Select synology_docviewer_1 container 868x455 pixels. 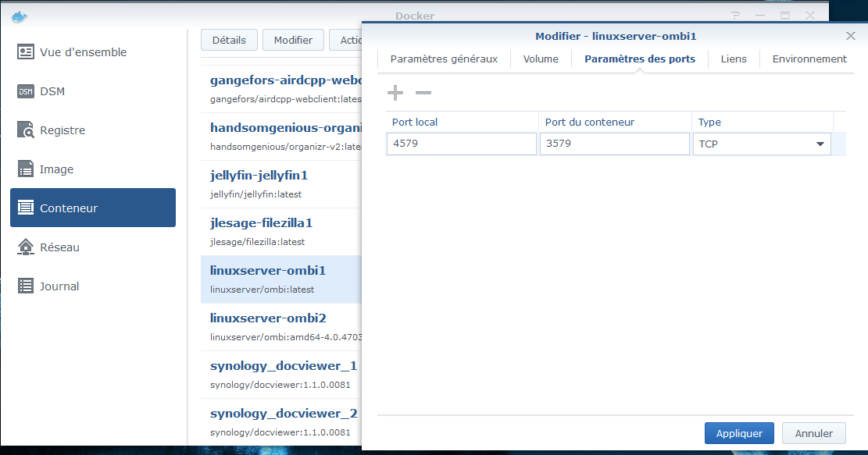tap(281, 375)
